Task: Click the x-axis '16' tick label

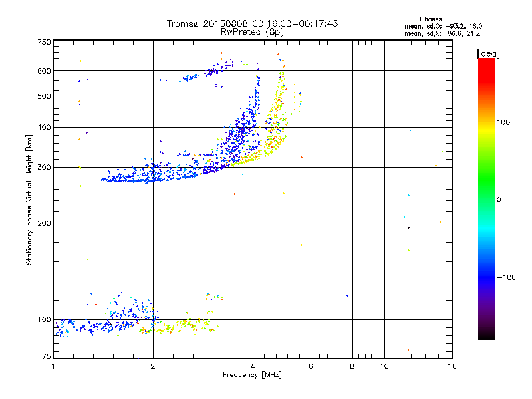Action: click(x=452, y=366)
